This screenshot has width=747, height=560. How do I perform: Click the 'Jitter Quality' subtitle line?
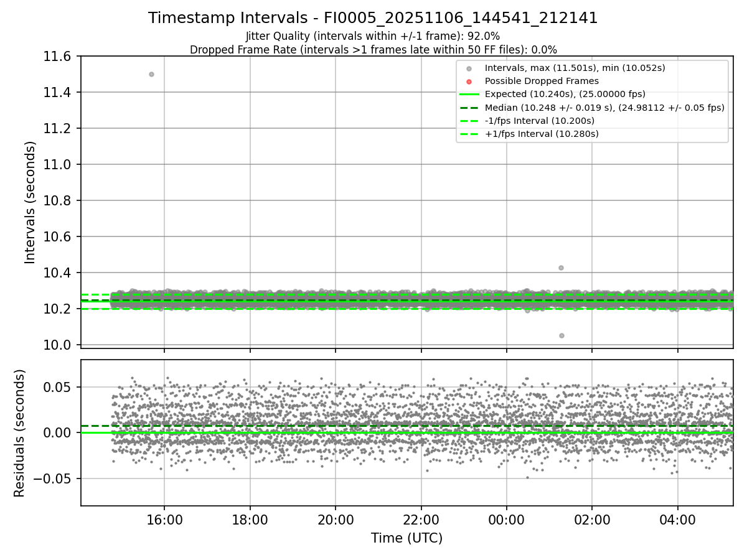click(373, 36)
